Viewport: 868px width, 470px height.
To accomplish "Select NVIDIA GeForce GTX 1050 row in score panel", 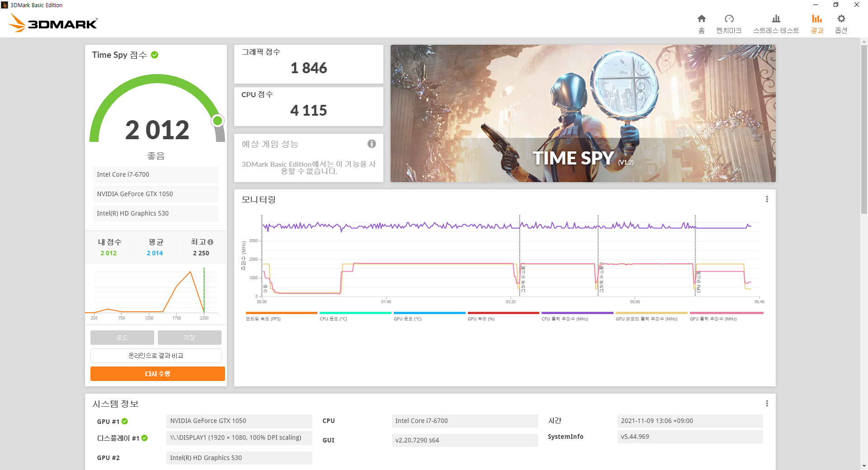I will tap(156, 194).
